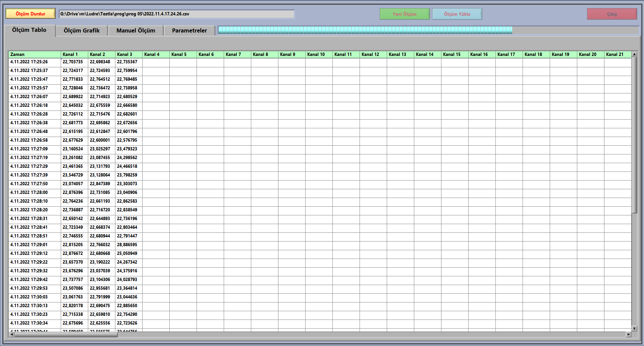Switch to the Ölçüm Grafik tab
The height and width of the screenshot is (346, 644).
[x=82, y=30]
